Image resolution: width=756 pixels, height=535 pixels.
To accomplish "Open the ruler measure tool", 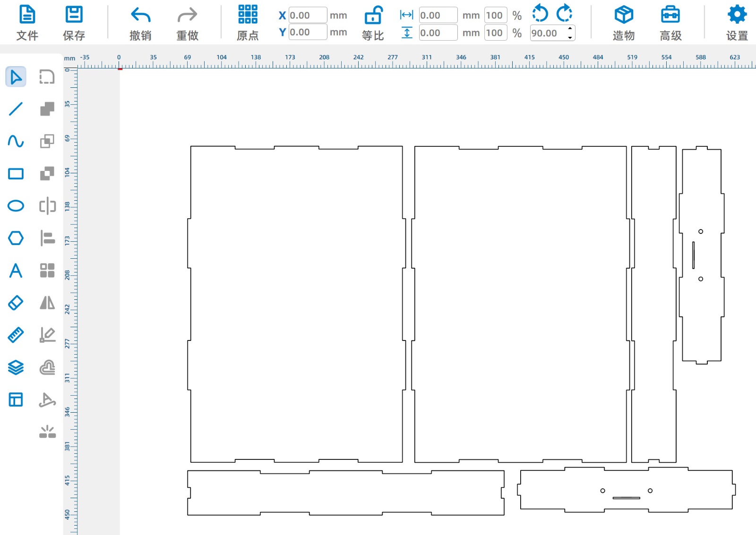I will click(16, 335).
